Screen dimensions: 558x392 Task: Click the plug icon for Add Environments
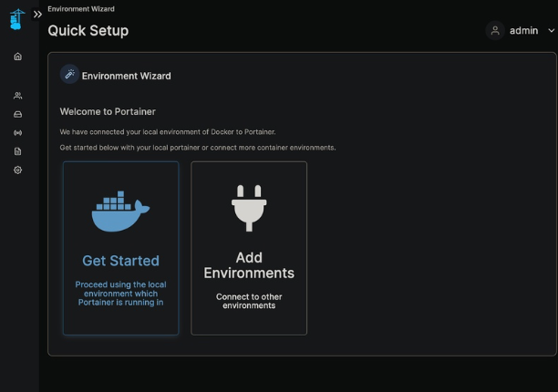tap(248, 207)
